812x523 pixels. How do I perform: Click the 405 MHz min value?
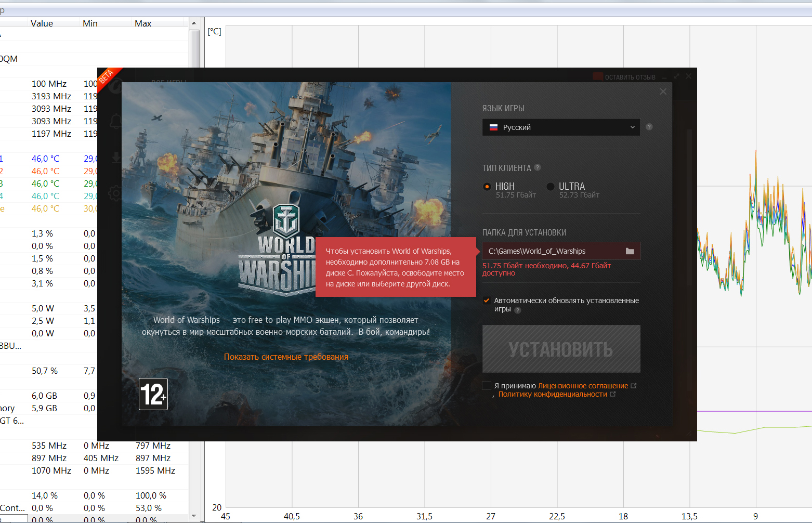(x=101, y=458)
